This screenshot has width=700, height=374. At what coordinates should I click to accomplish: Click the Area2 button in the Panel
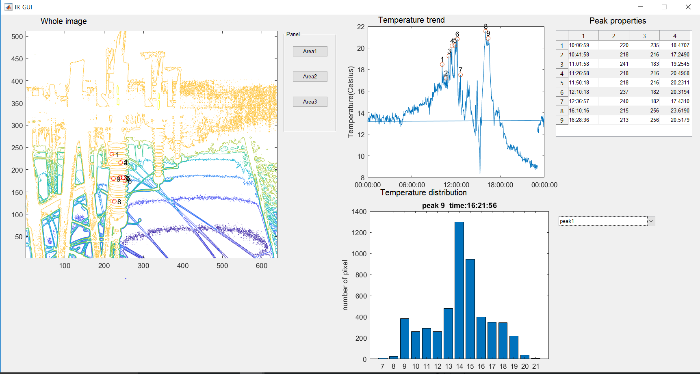pyautogui.click(x=310, y=76)
